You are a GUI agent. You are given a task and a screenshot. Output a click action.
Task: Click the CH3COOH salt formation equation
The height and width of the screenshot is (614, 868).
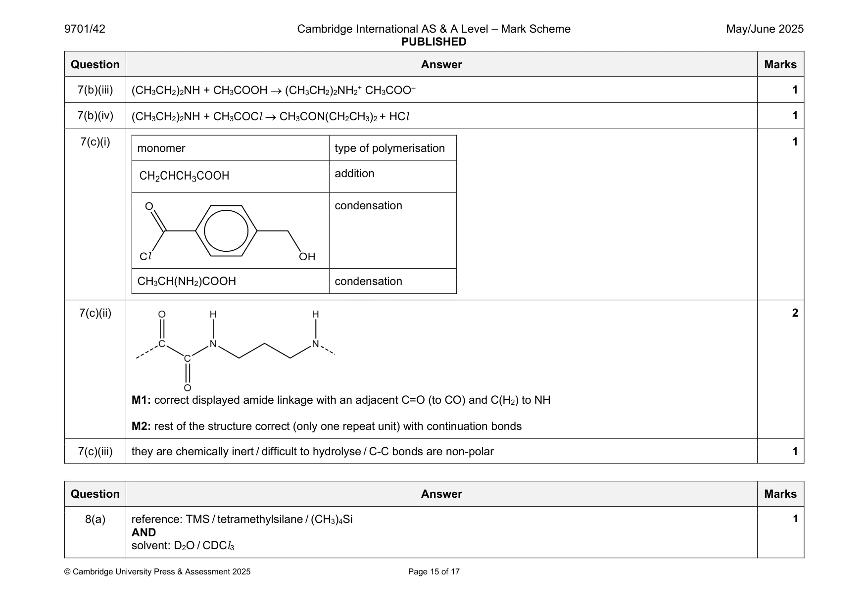[x=274, y=90]
